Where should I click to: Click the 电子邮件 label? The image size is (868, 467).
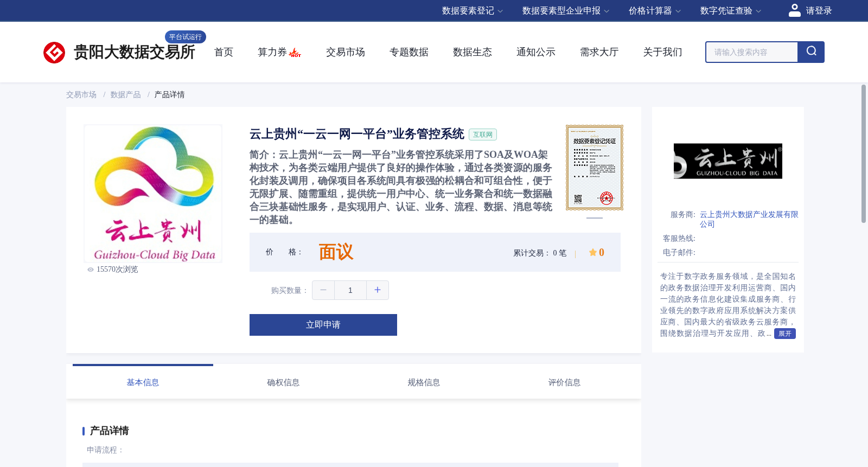(x=679, y=253)
